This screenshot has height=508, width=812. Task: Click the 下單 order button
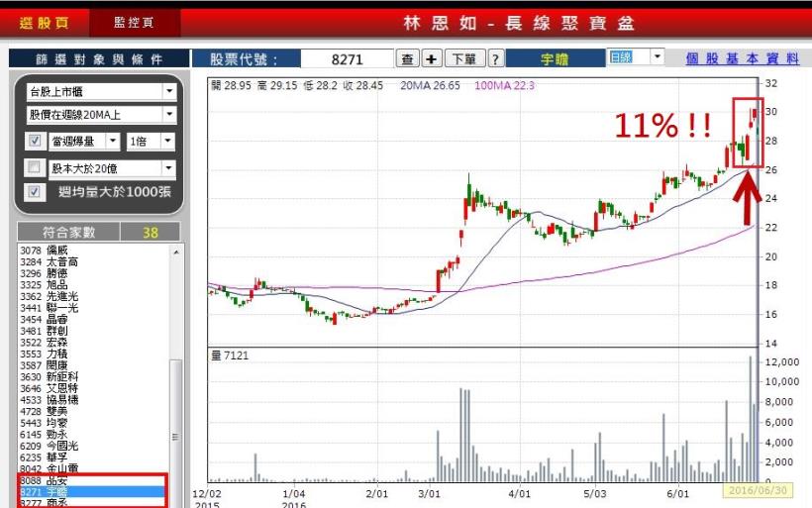464,59
